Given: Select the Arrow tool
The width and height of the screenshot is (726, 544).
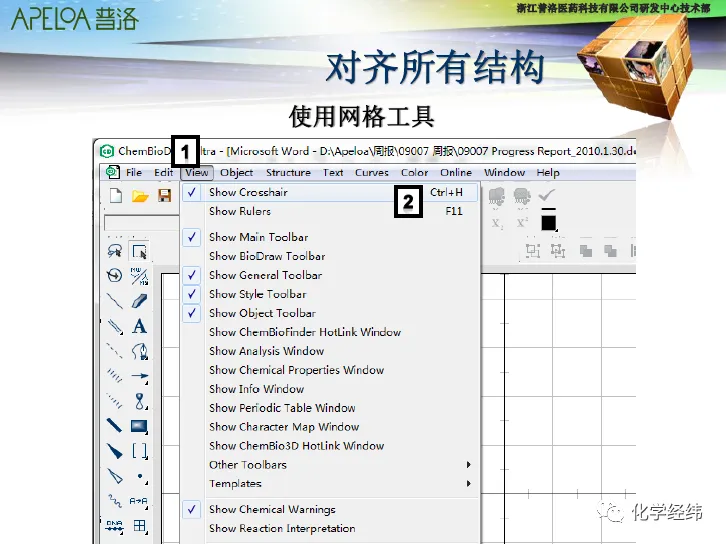Looking at the screenshot, I should [139, 376].
